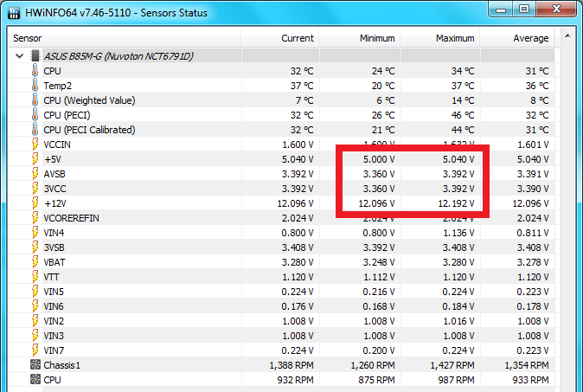Click the 1,427 RPM maximum value
583x392 pixels.
[x=452, y=365]
